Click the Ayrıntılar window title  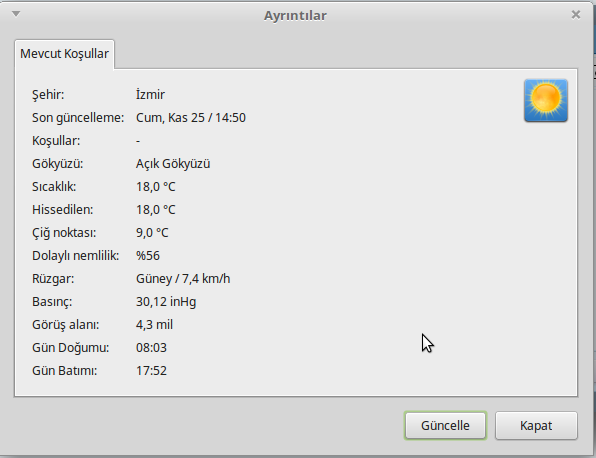[x=295, y=16]
